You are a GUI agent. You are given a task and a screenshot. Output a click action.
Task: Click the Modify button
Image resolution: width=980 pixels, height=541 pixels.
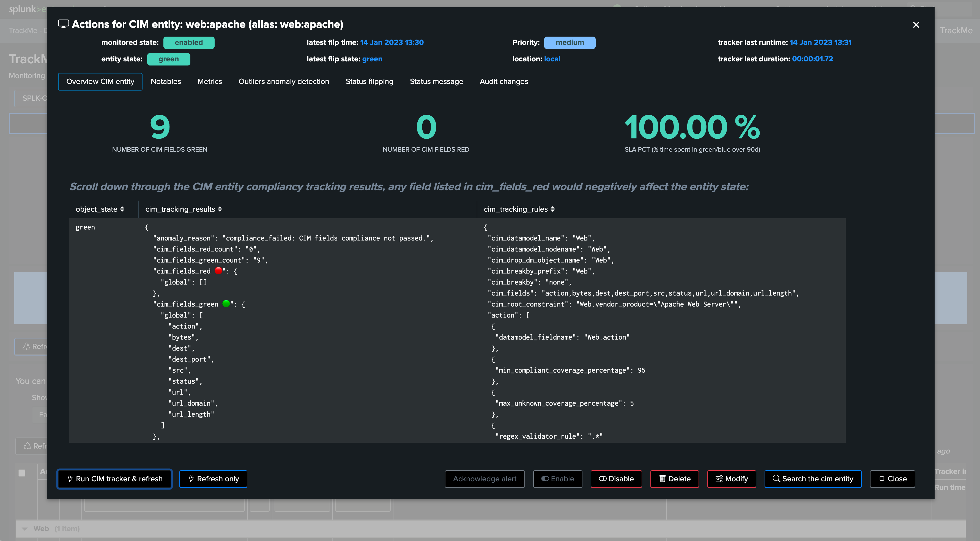coord(732,479)
